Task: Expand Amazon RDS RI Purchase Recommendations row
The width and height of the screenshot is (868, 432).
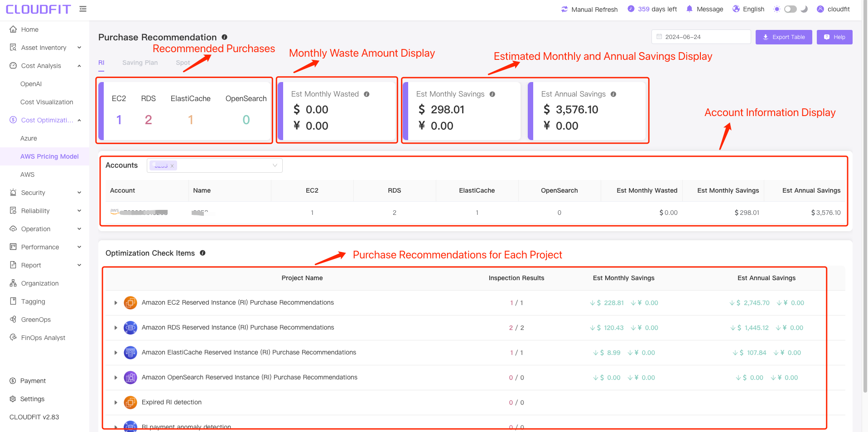Action: tap(116, 328)
